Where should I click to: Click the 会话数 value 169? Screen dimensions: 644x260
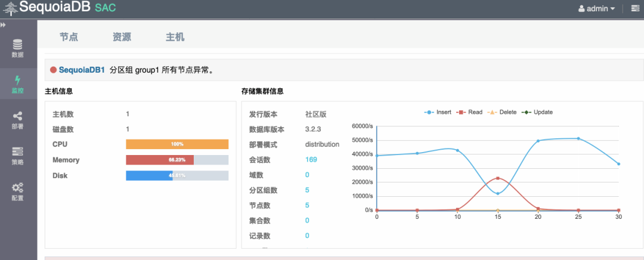tap(311, 159)
